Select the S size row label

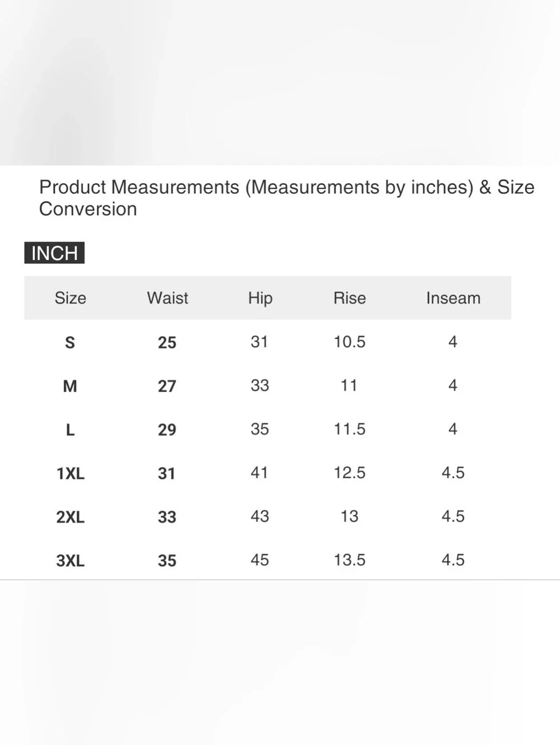tap(70, 342)
